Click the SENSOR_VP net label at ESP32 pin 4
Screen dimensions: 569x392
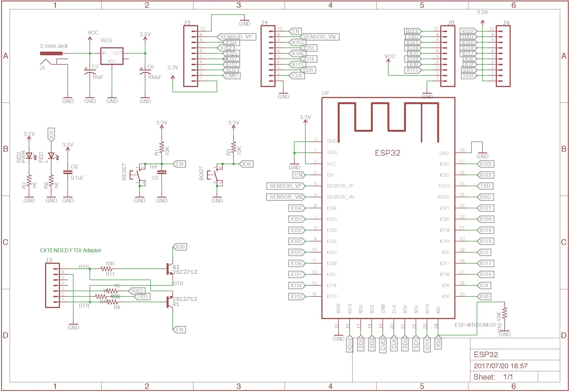(x=285, y=186)
